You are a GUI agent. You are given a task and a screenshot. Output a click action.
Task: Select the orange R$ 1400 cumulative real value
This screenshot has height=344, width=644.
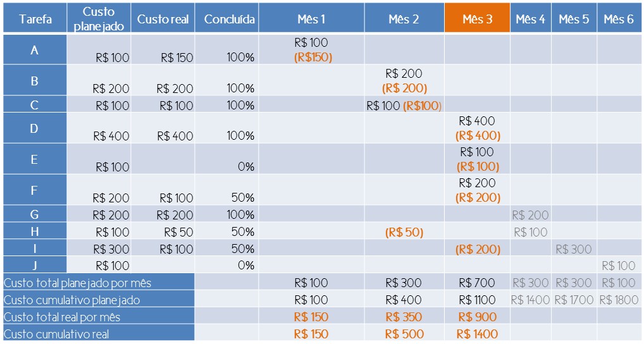477,334
